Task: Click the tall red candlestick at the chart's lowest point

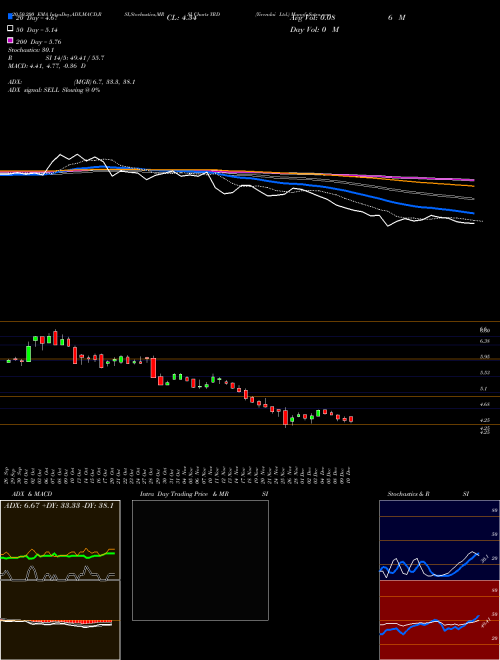Action: point(285,417)
